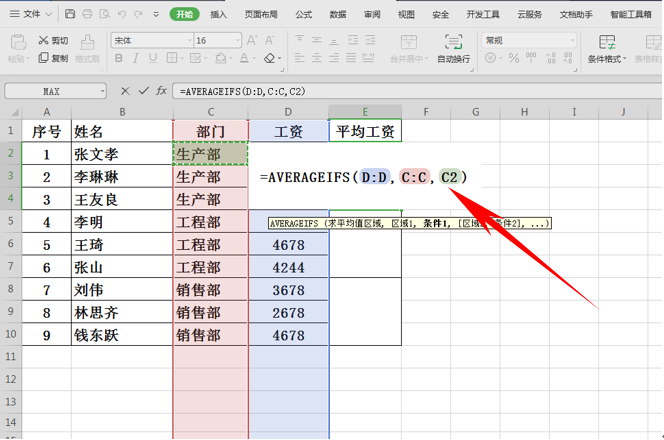Image resolution: width=664 pixels, height=440 pixels.
Task: Align text to vertical middle
Action: tap(317, 40)
